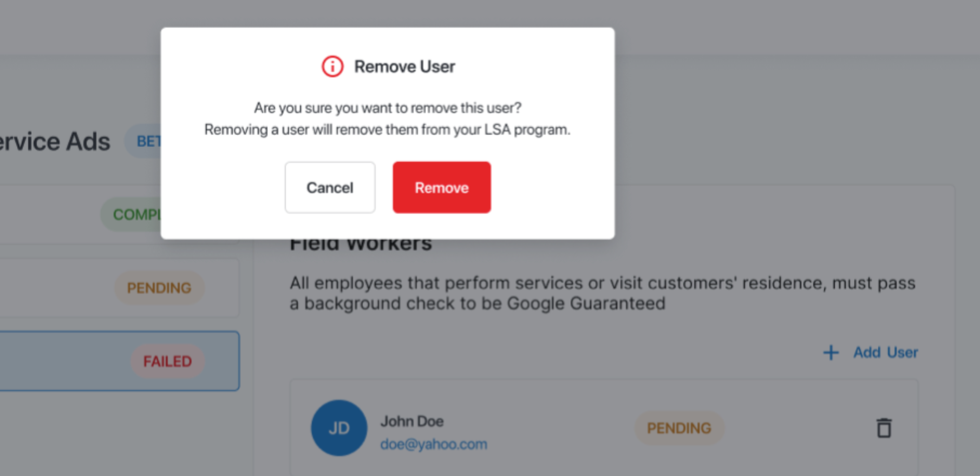Screen dimensions: 980x476
Task: Select the sidebar item marked FAILED
Action: click(x=119, y=361)
